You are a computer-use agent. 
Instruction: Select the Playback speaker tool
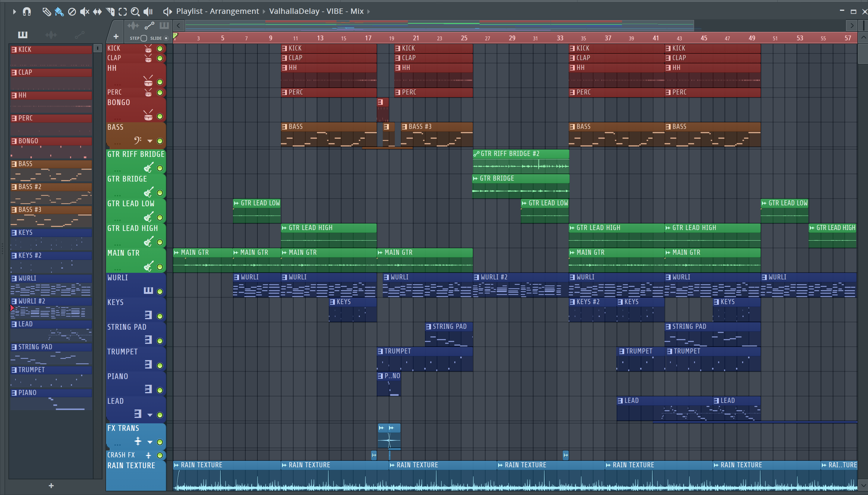pos(148,11)
